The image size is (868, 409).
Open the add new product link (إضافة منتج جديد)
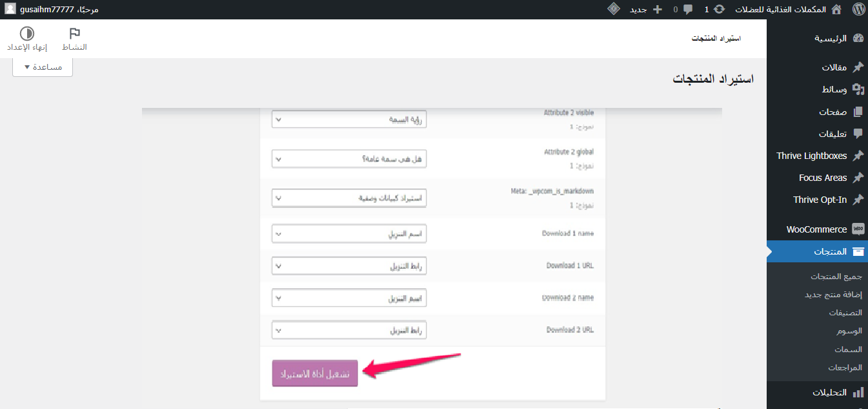833,295
